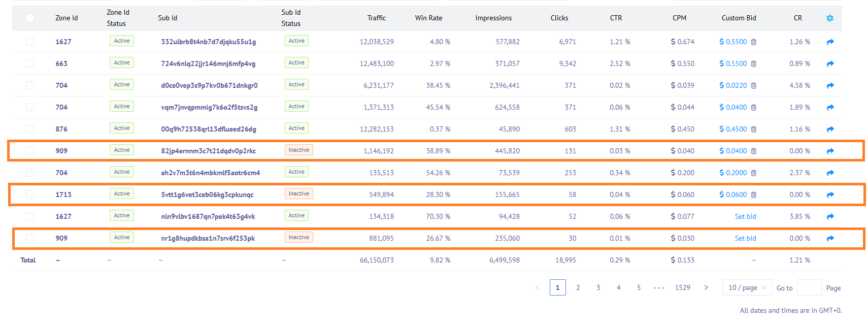The width and height of the screenshot is (868, 325).
Task: Check the row checkbox for zone 1713
Action: [30, 194]
